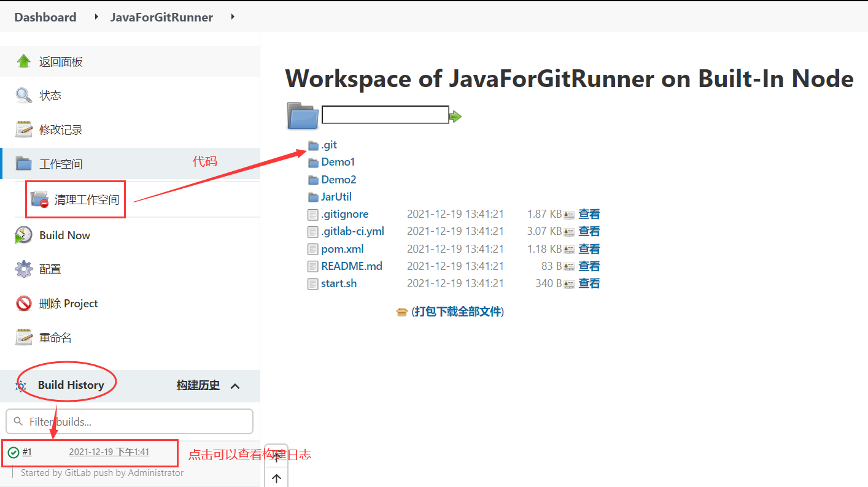Open the JarUtil folder link
Viewport: 868px width, 487px height.
tap(336, 197)
